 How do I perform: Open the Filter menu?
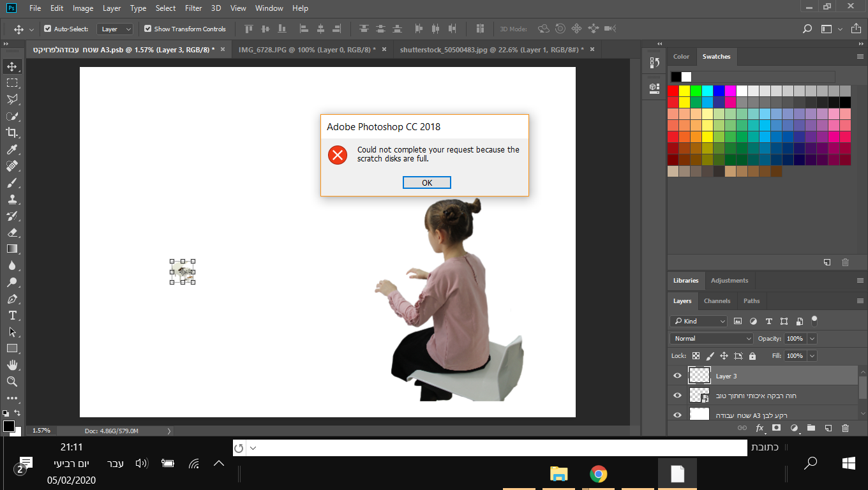pyautogui.click(x=193, y=8)
